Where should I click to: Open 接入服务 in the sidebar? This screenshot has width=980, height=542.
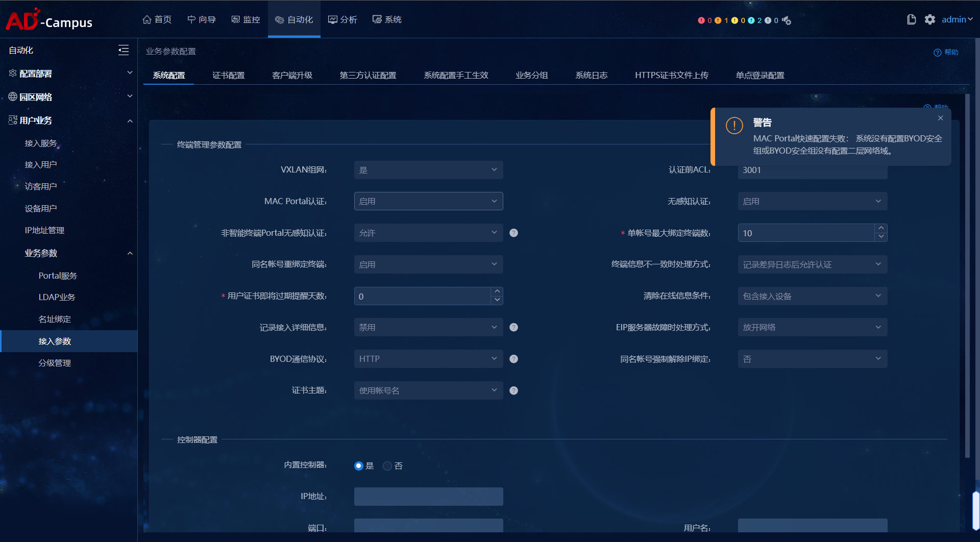(41, 143)
